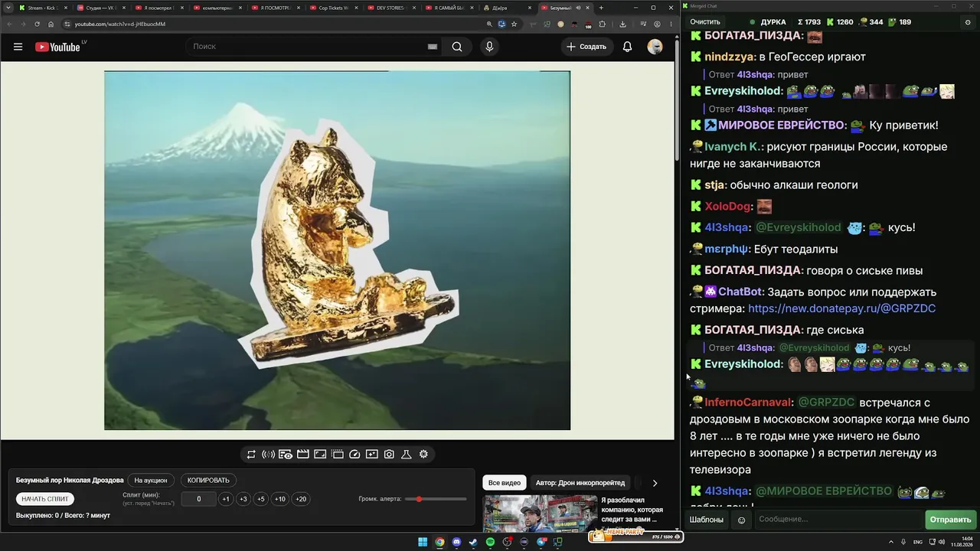Open the donatepay.ru link in chat
Screen dimensions: 980x551
(841, 308)
